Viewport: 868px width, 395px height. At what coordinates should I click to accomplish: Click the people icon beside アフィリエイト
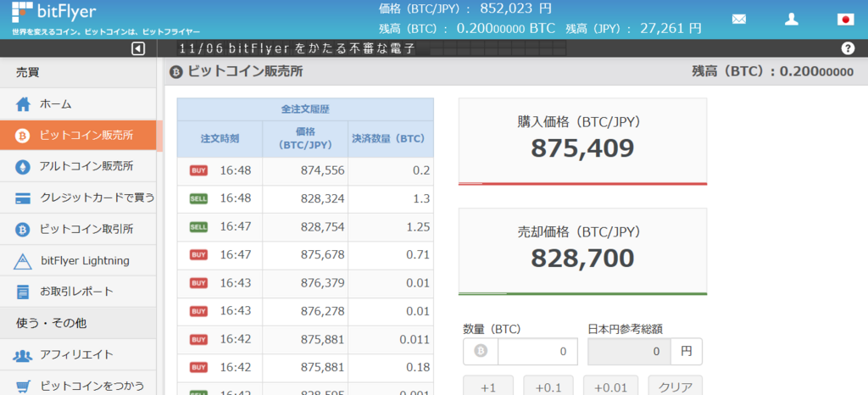point(23,355)
